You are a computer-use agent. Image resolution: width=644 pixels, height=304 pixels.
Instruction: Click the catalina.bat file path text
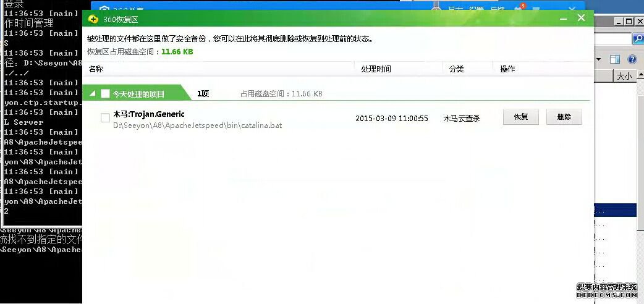coord(198,125)
